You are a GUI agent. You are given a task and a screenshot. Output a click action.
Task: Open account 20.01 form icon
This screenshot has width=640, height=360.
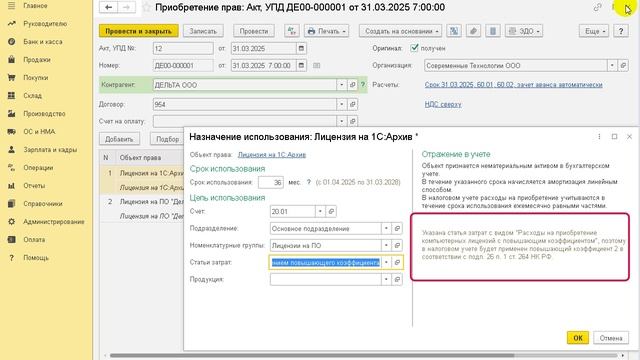(331, 211)
